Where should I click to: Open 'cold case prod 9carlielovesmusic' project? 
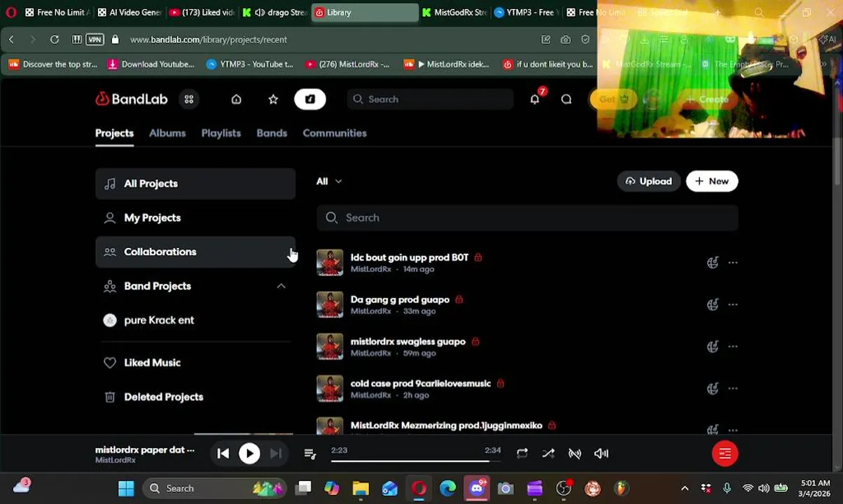(421, 384)
